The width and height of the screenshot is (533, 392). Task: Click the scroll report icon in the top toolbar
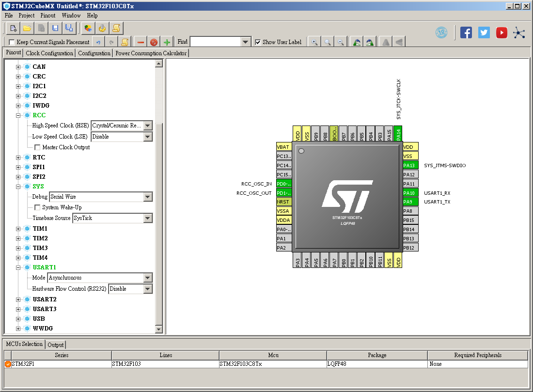[116, 28]
